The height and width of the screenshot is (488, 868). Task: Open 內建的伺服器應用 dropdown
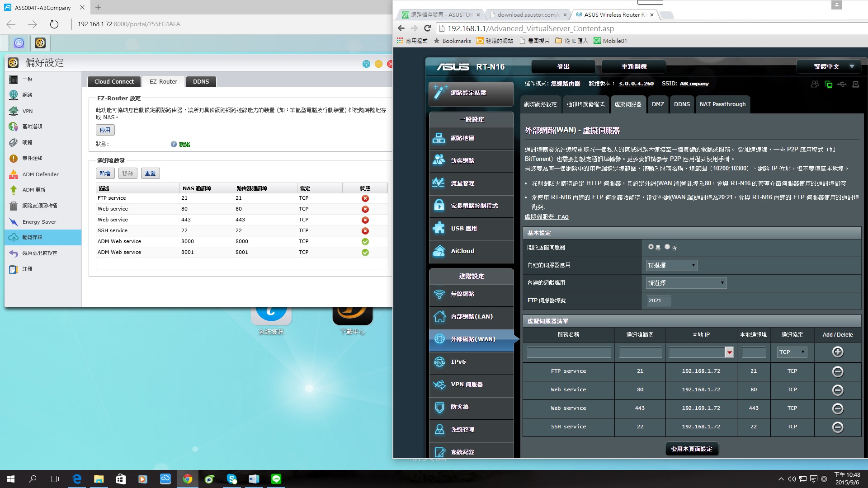pos(671,265)
